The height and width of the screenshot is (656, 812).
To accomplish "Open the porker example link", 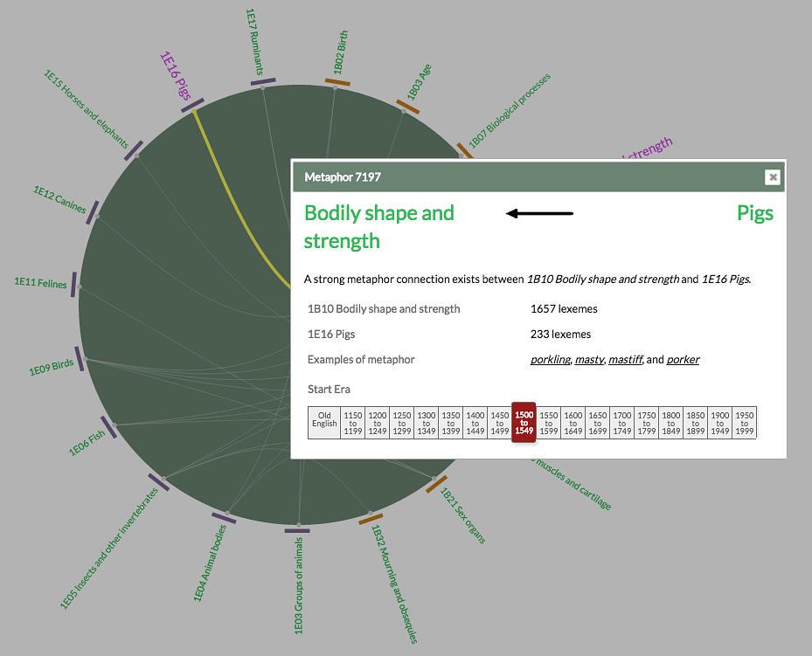I will pyautogui.click(x=683, y=359).
